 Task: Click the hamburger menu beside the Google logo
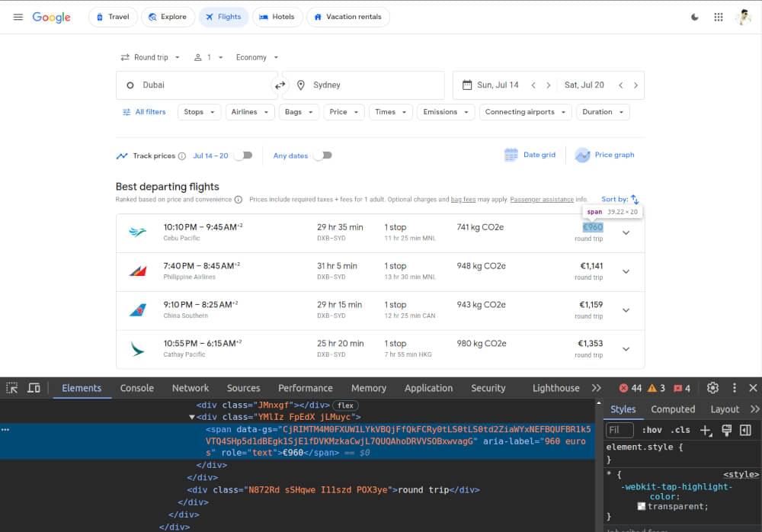[18, 16]
